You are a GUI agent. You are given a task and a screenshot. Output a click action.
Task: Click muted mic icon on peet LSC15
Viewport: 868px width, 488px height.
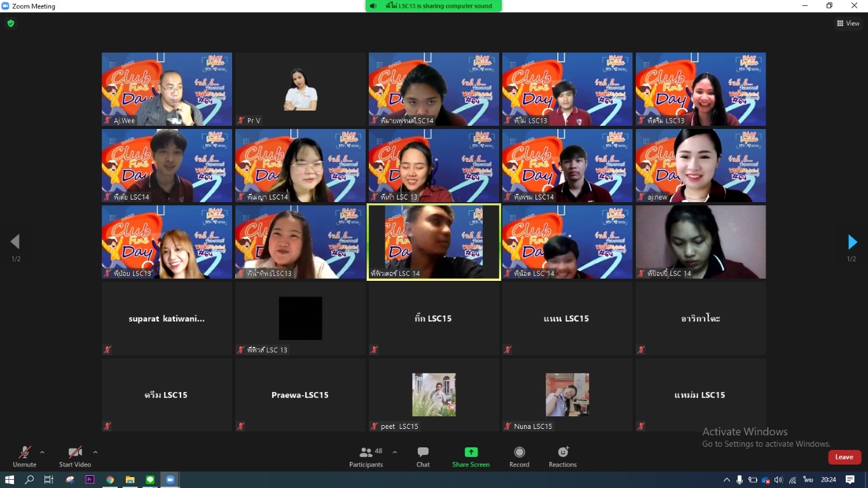[375, 426]
